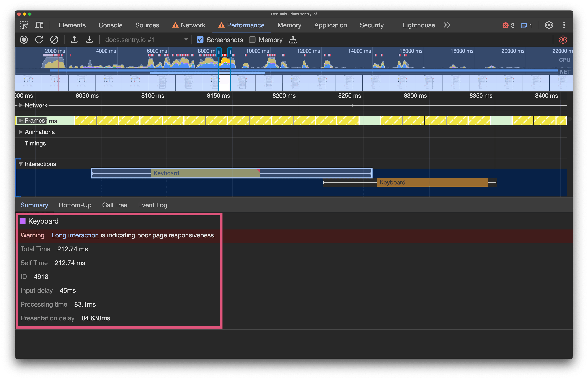Click the blue issues count badge showing 1

coord(526,26)
